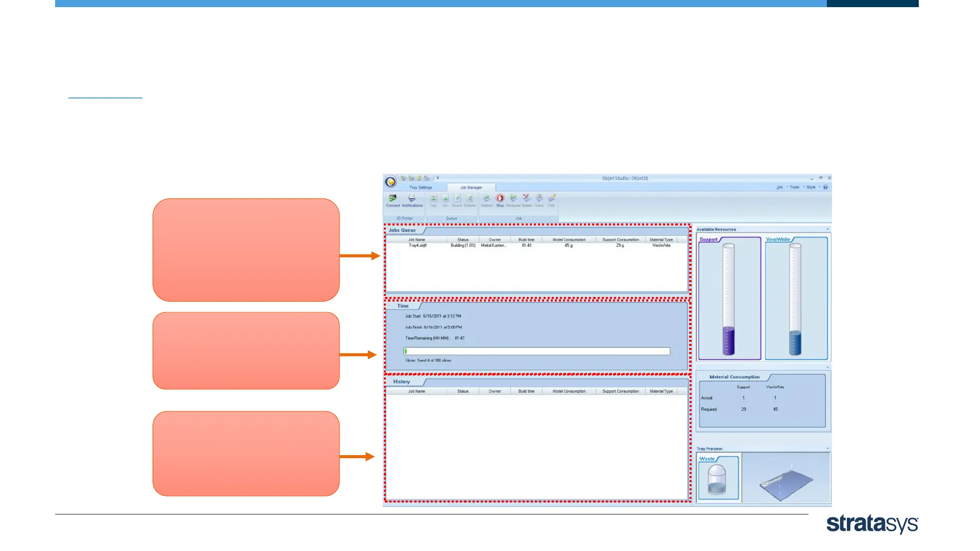
Task: Click the Status column header in Jobs Queue
Action: [x=462, y=240]
